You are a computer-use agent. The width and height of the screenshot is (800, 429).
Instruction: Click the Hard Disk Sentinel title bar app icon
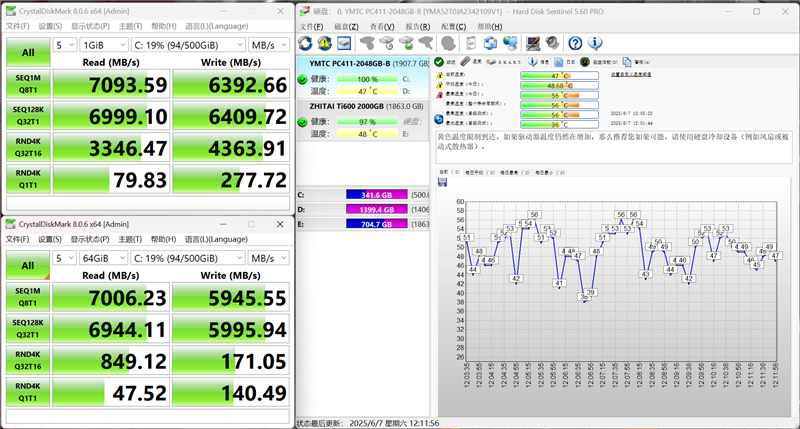[305, 11]
